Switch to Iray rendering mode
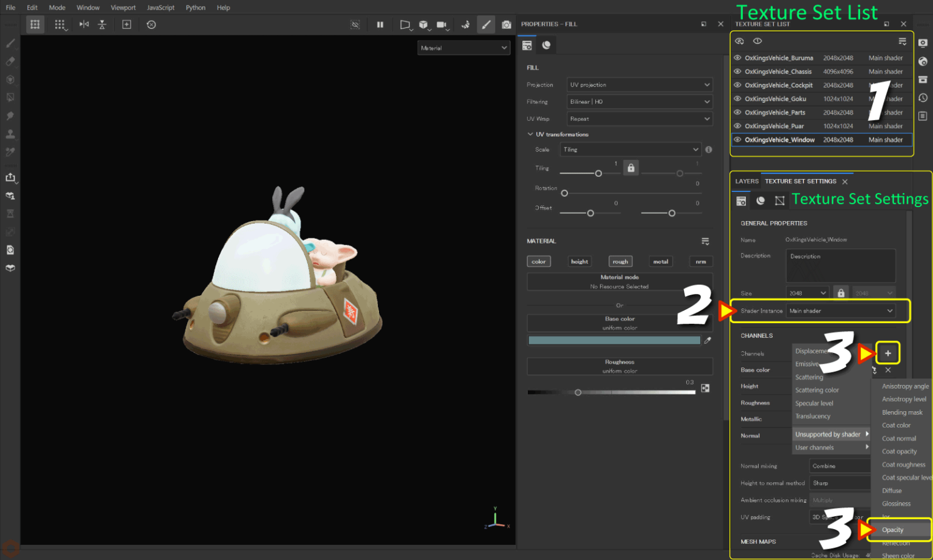The height and width of the screenshot is (560, 933). tap(466, 25)
